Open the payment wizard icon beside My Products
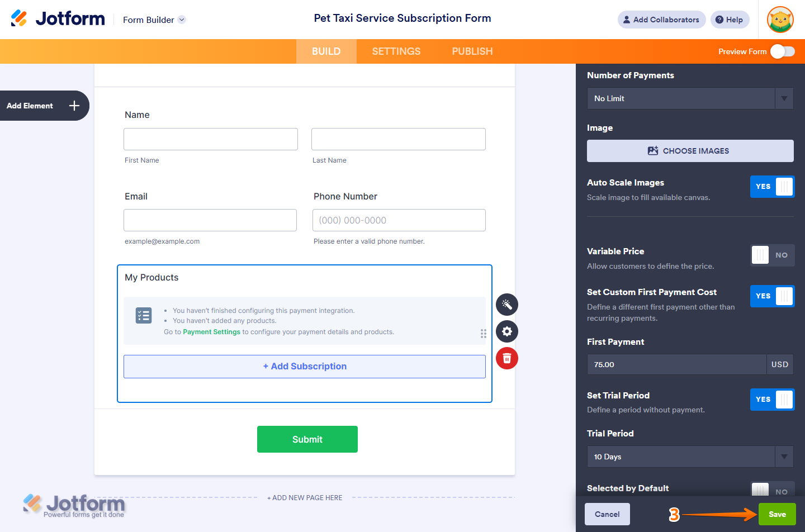This screenshot has width=805, height=532. tap(506, 305)
